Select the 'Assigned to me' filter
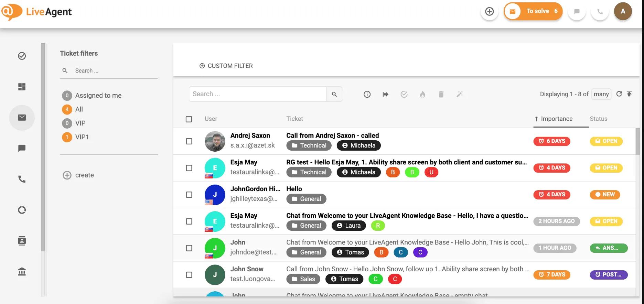 pos(92,95)
